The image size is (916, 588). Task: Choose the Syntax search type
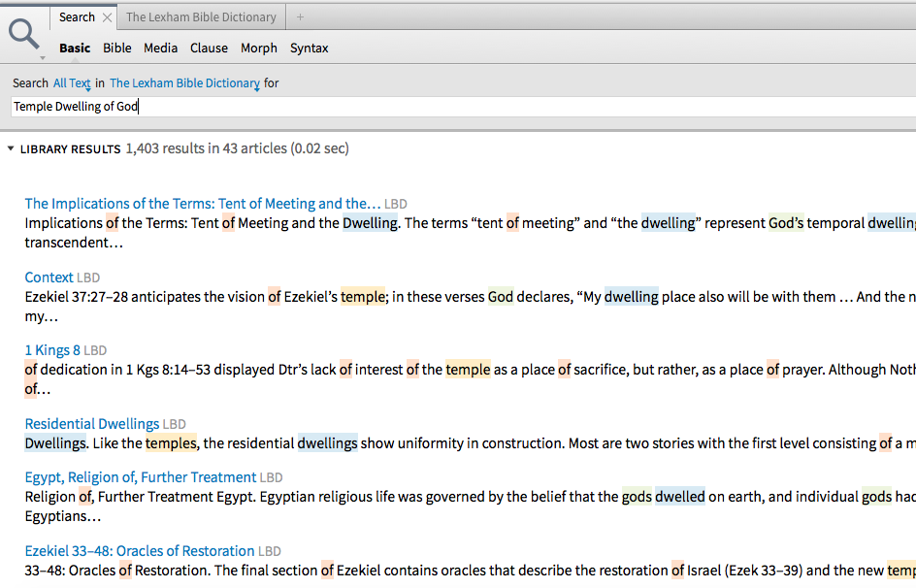pos(309,48)
